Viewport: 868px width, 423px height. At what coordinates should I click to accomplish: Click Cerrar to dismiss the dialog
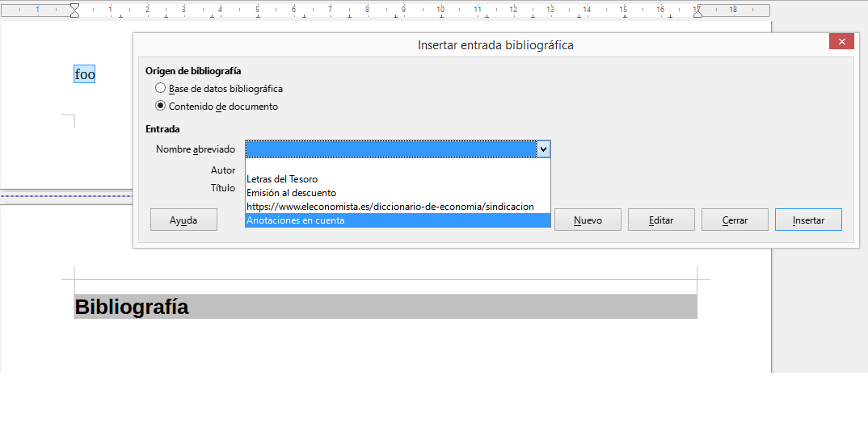[735, 220]
